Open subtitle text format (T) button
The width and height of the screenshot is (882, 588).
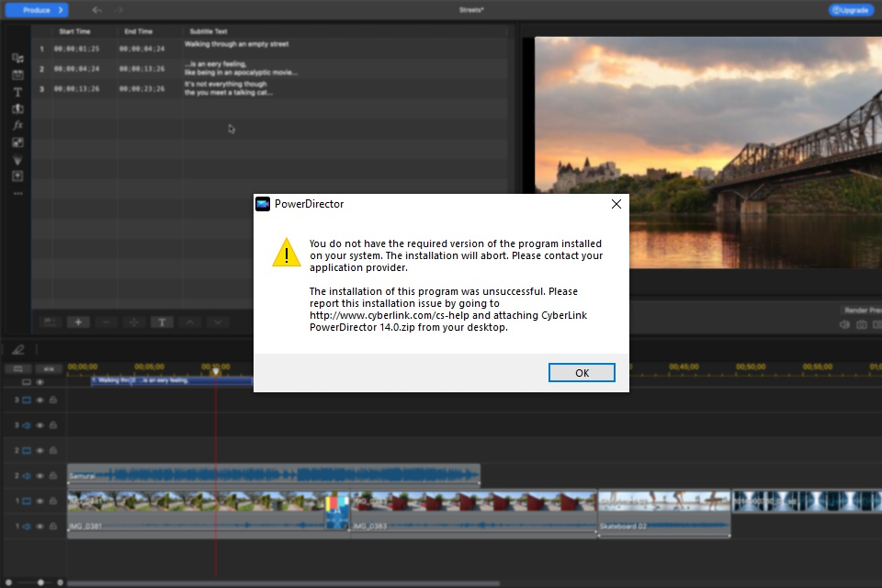(x=162, y=322)
